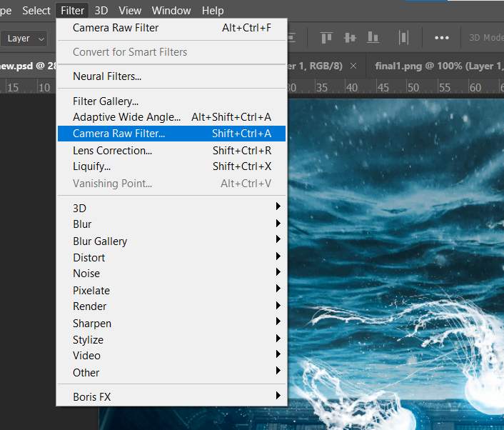Click the Align vertical centers icon
The image size is (504, 430).
click(350, 38)
